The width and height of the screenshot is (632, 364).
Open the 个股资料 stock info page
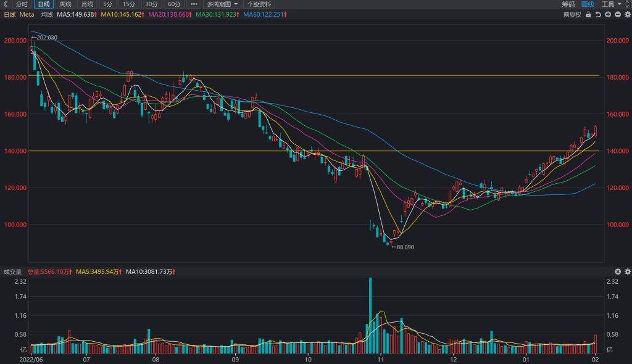click(x=259, y=4)
